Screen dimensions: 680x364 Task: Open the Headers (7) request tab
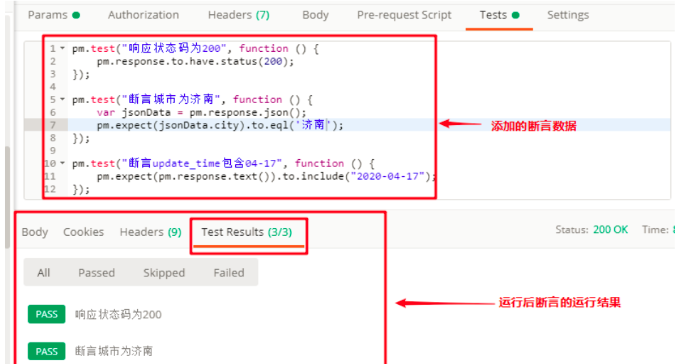pyautogui.click(x=239, y=15)
